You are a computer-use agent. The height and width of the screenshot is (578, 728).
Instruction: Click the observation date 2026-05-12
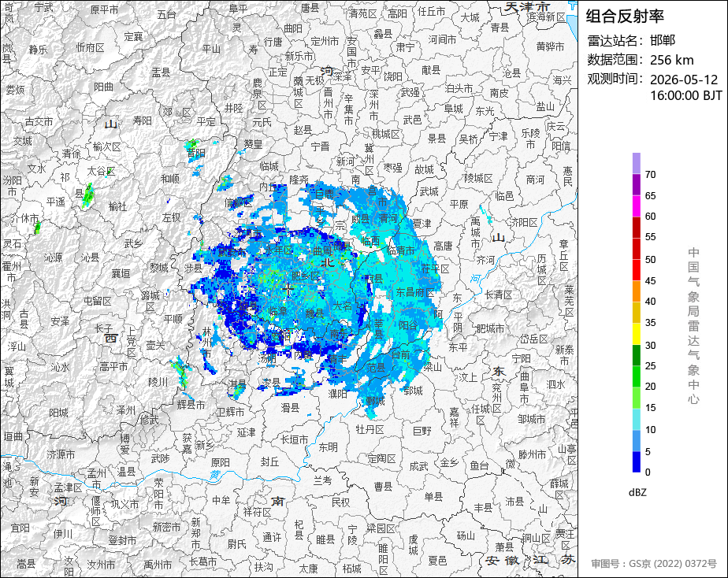point(683,80)
